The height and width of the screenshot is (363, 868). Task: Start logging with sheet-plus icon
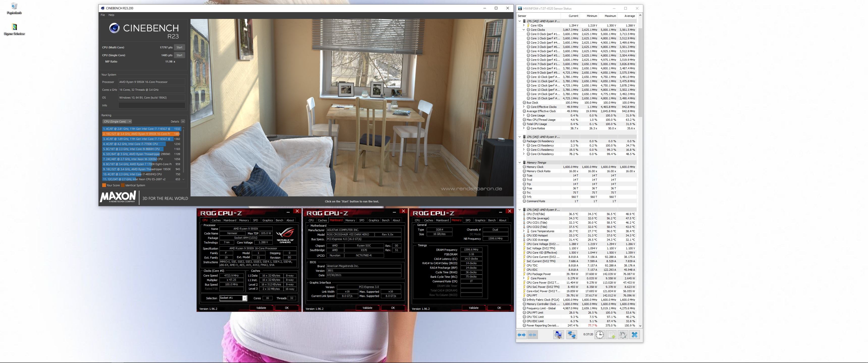pos(611,335)
